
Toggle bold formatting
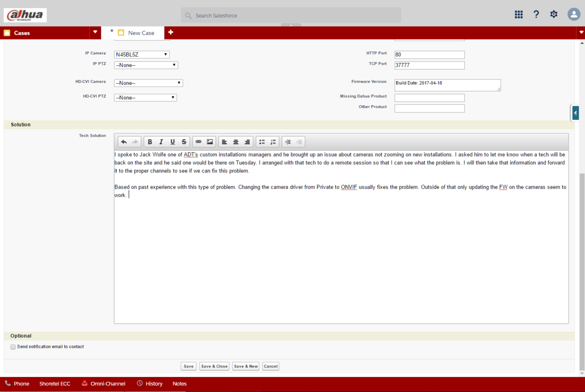point(150,142)
